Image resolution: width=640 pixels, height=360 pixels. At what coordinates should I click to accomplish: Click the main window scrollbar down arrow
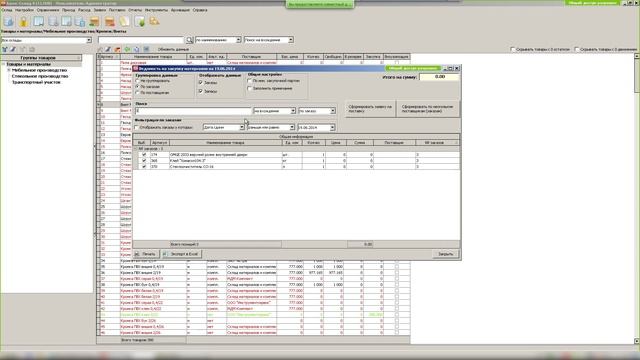tap(636, 341)
